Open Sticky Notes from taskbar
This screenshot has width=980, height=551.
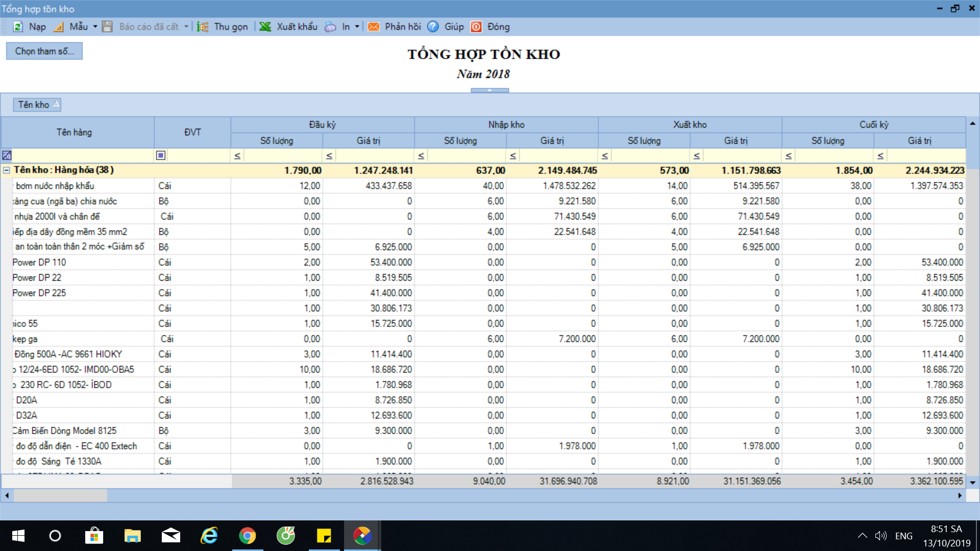tap(324, 536)
